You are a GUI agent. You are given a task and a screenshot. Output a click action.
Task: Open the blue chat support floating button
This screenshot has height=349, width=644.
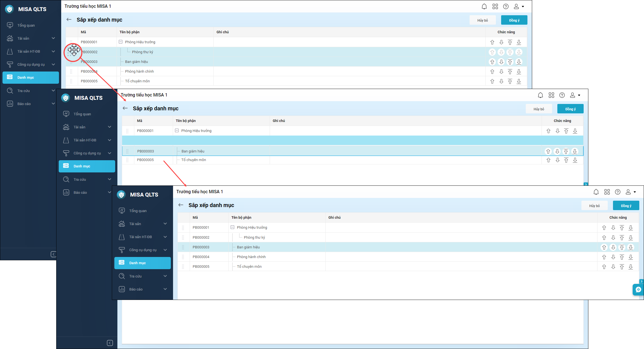pyautogui.click(x=638, y=290)
